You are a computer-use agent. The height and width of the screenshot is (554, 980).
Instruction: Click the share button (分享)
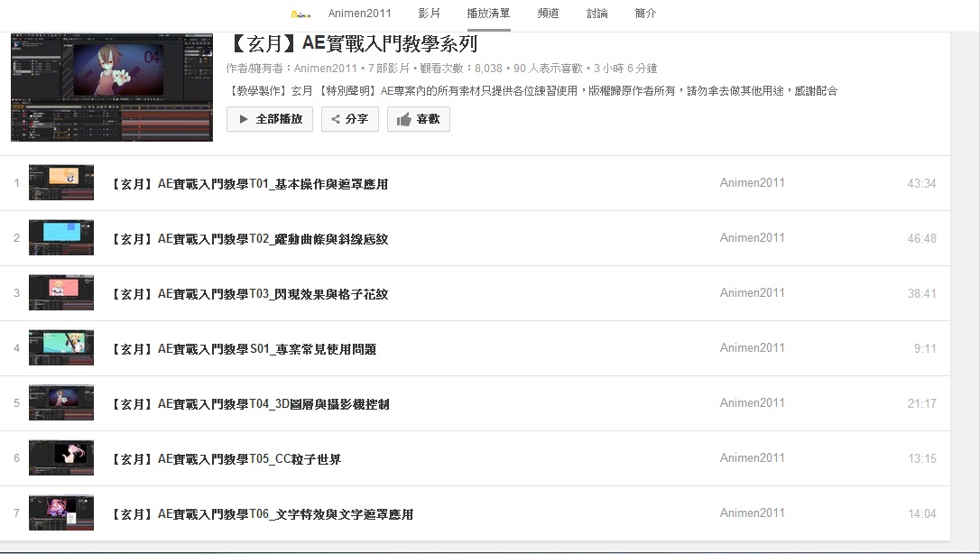point(349,119)
